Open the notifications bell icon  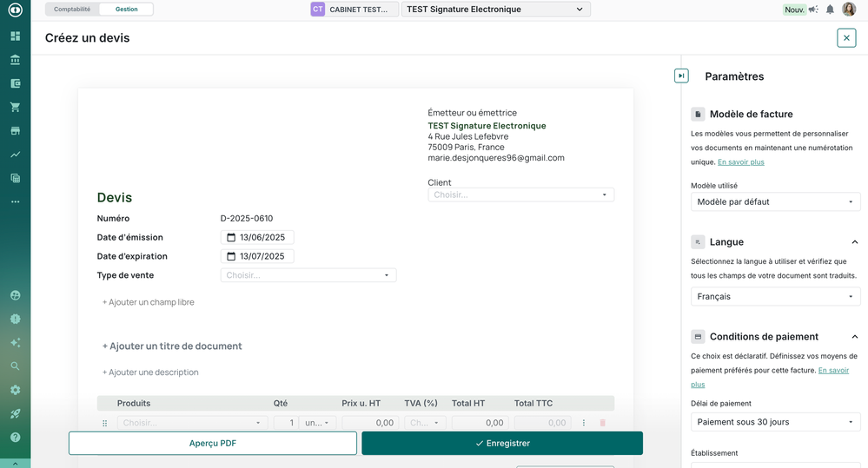(830, 10)
